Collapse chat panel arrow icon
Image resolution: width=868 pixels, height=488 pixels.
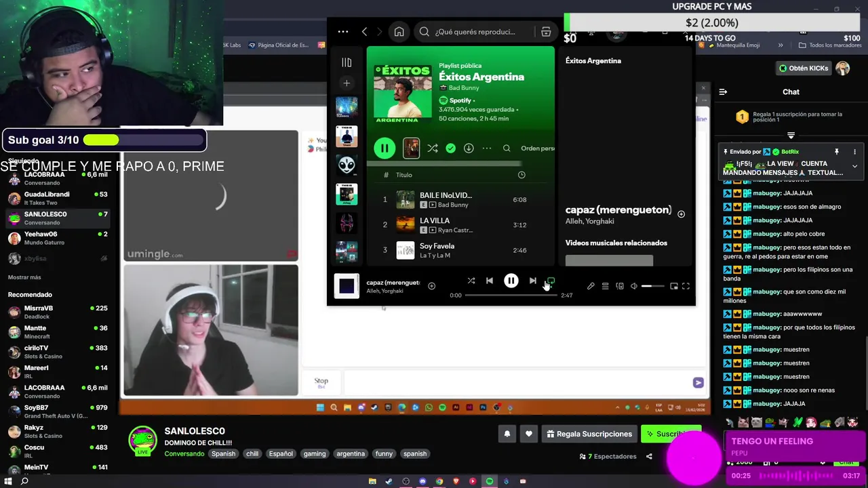(x=723, y=92)
